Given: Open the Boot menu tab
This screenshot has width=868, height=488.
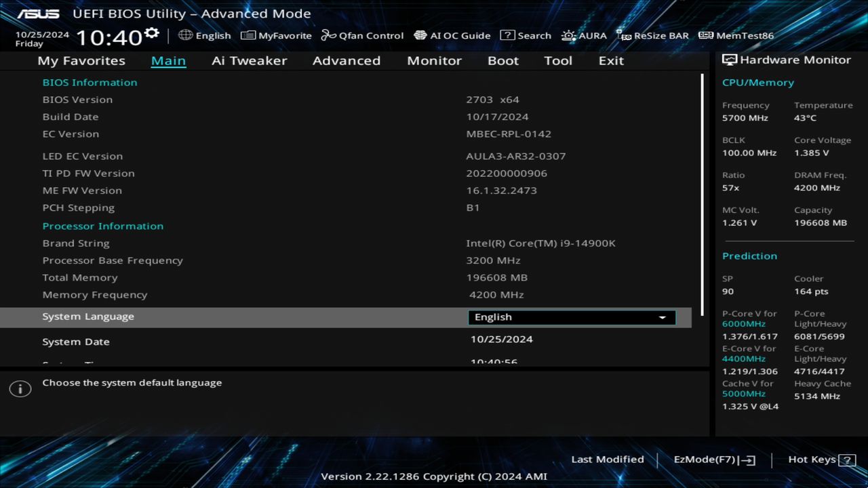Looking at the screenshot, I should point(503,60).
